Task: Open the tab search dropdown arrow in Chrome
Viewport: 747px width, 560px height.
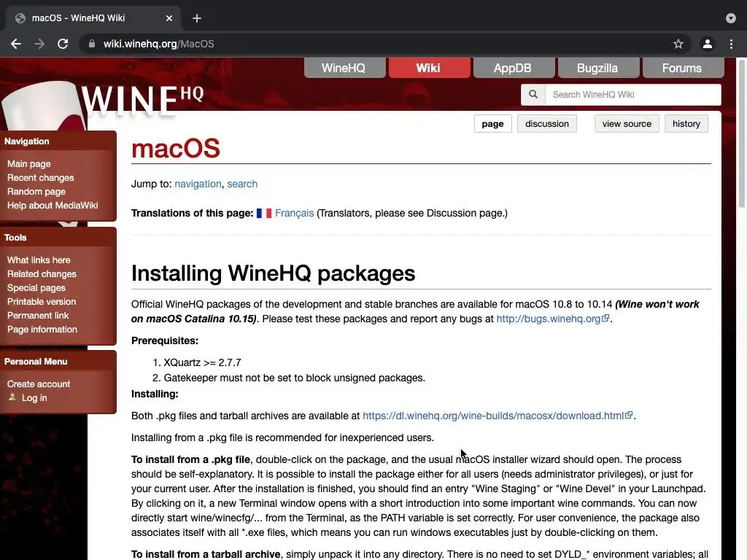Action: click(731, 18)
